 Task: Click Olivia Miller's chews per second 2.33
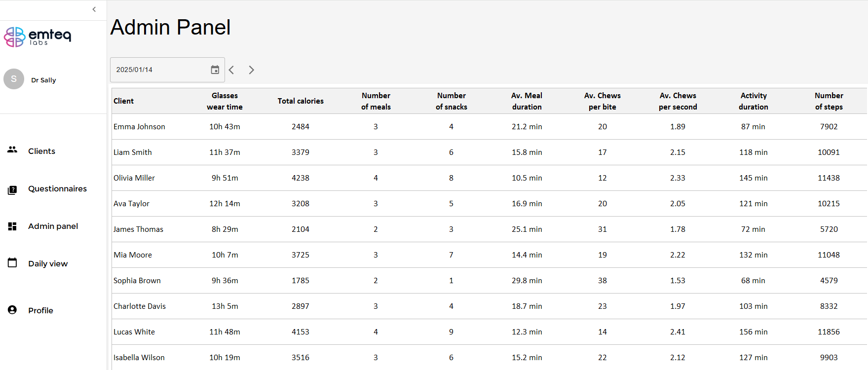point(678,178)
